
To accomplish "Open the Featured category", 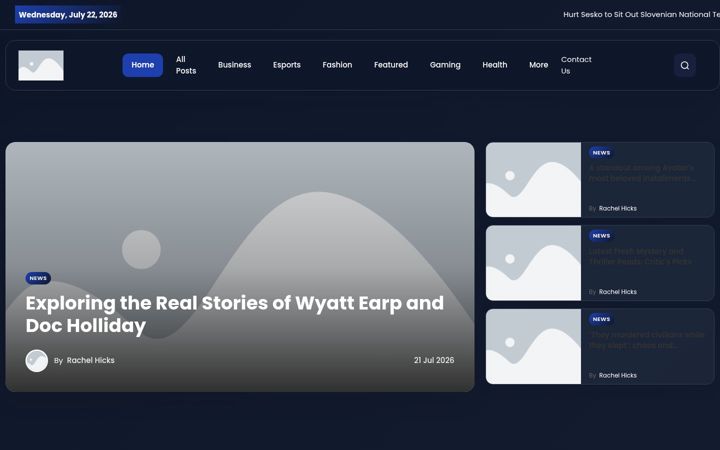I will [391, 65].
